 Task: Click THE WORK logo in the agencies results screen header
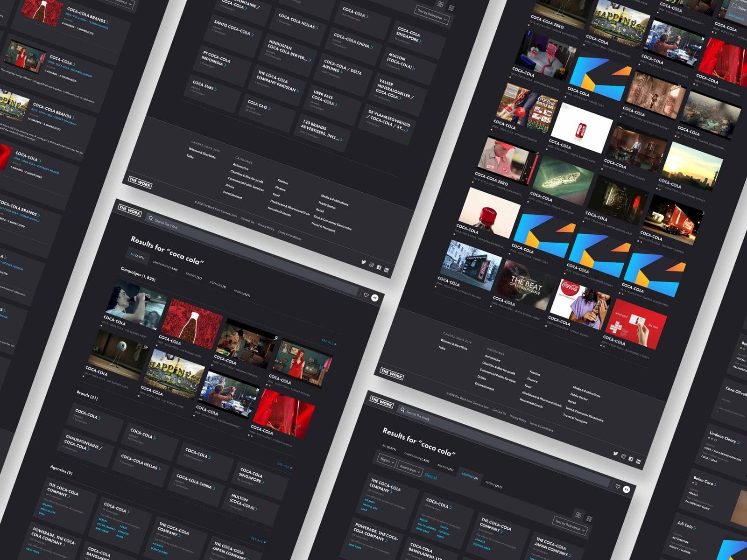381,402
